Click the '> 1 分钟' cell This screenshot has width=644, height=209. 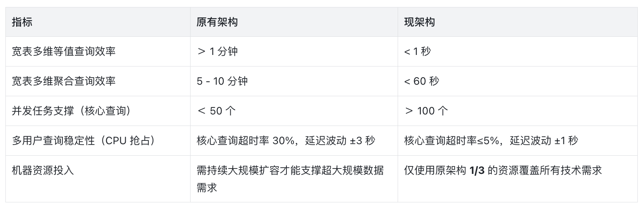[x=217, y=52]
